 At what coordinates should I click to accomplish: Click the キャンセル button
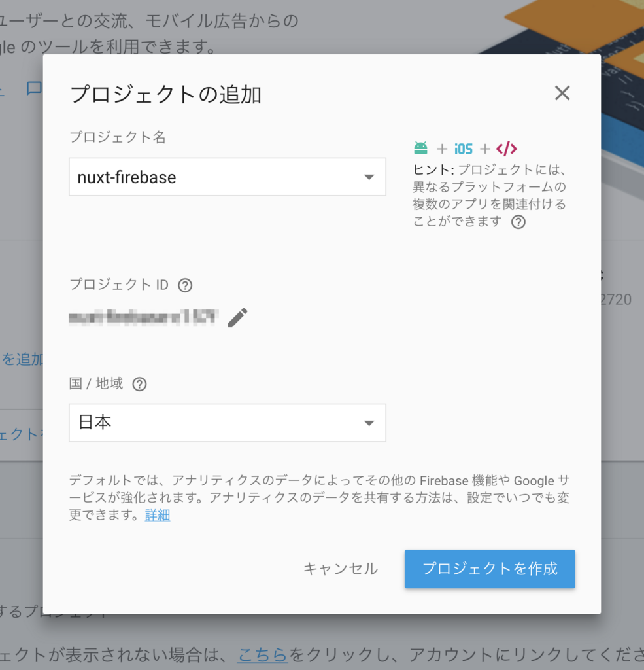tap(341, 569)
